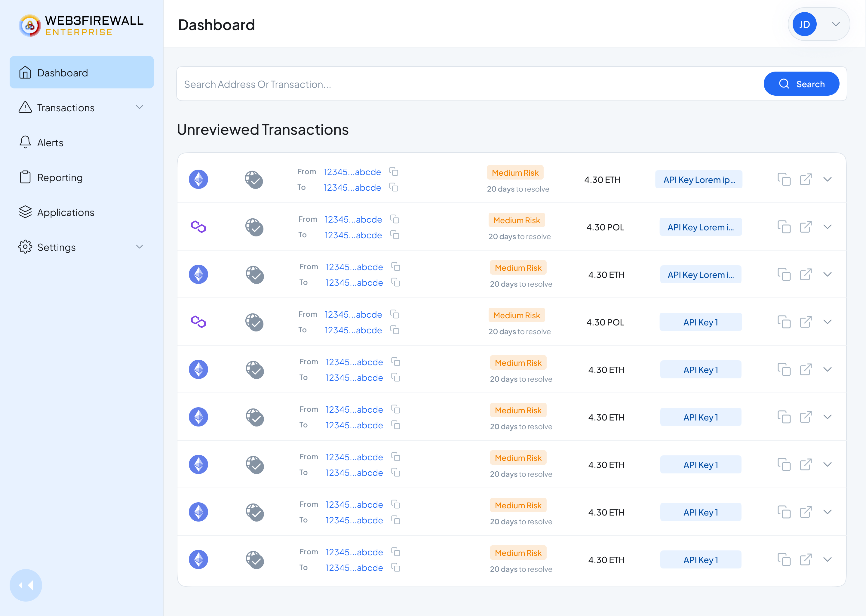Viewport: 866px width, 616px height.
Task: Copy the transaction in the API Key Lorem ip... row
Action: (784, 179)
